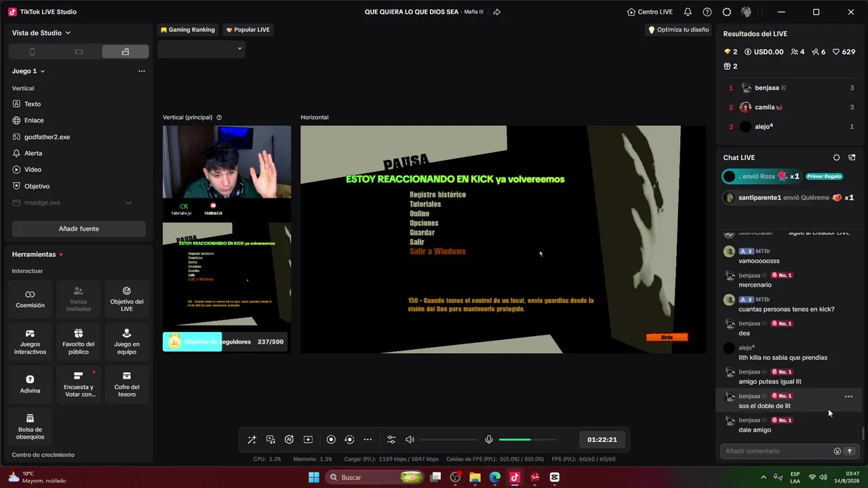Click the Añadir fuente button
The height and width of the screenshot is (488, 868).
79,228
